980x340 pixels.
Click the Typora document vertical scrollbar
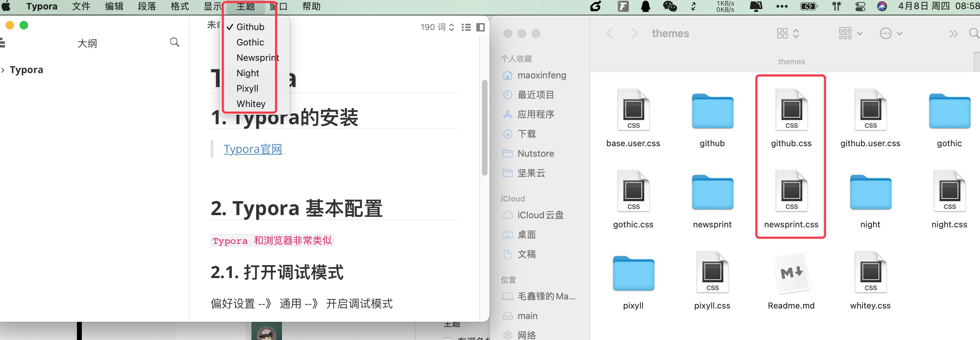484,127
